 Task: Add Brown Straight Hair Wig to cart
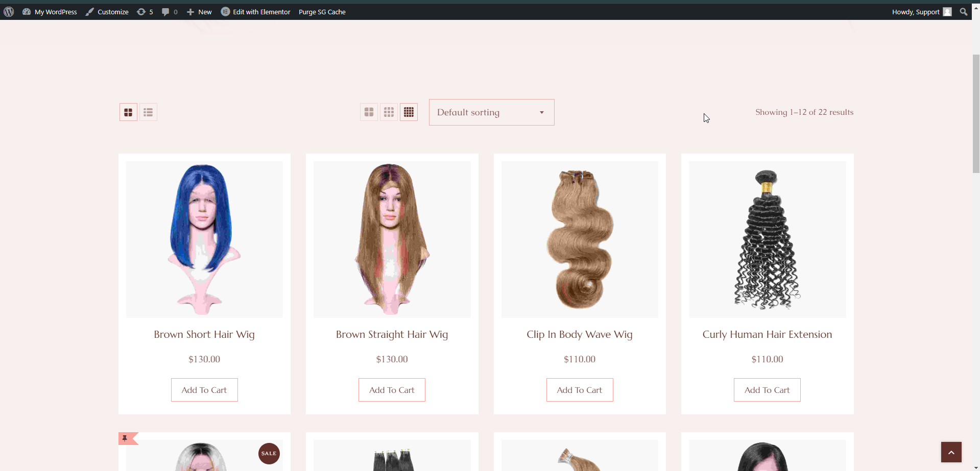[x=392, y=390]
